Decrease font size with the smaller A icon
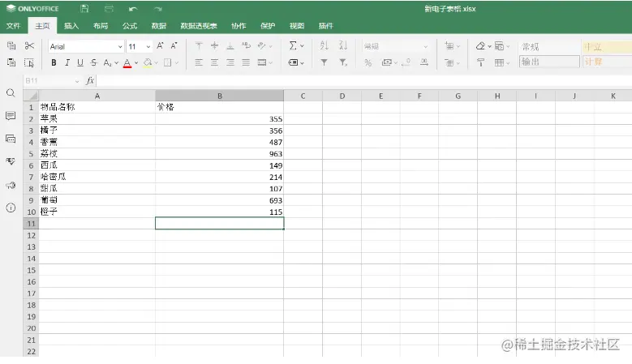632x364 pixels. click(174, 45)
